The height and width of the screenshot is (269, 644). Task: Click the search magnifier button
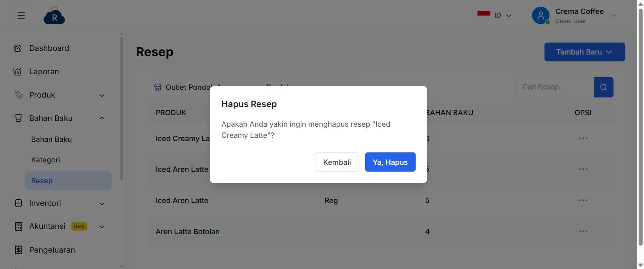(603, 87)
